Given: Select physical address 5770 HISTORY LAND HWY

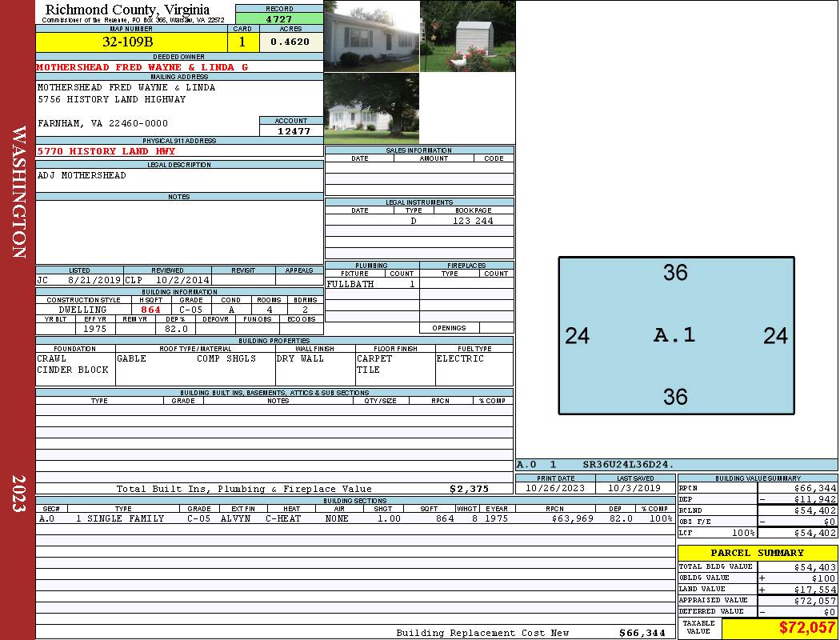Looking at the screenshot, I should tap(106, 151).
